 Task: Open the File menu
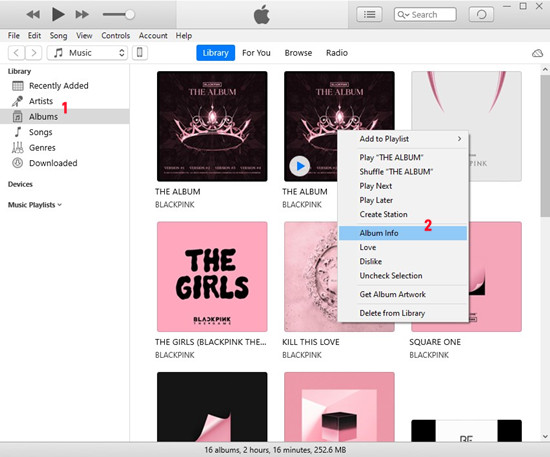14,35
